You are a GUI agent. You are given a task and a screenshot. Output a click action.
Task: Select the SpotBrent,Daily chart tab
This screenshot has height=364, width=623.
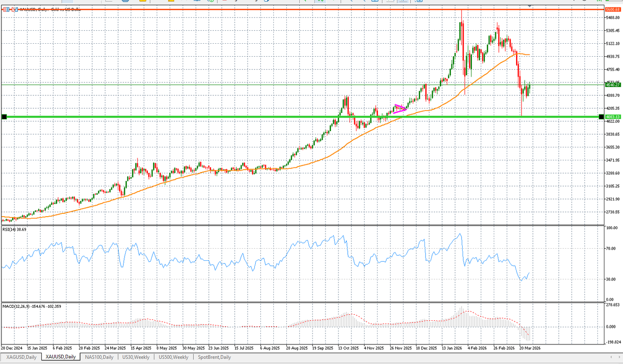click(x=215, y=357)
